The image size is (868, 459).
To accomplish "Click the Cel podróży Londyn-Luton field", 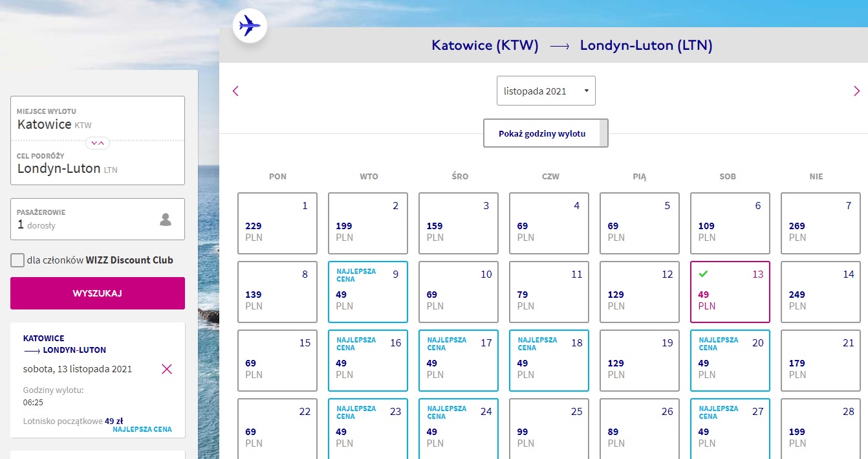I will click(x=98, y=163).
